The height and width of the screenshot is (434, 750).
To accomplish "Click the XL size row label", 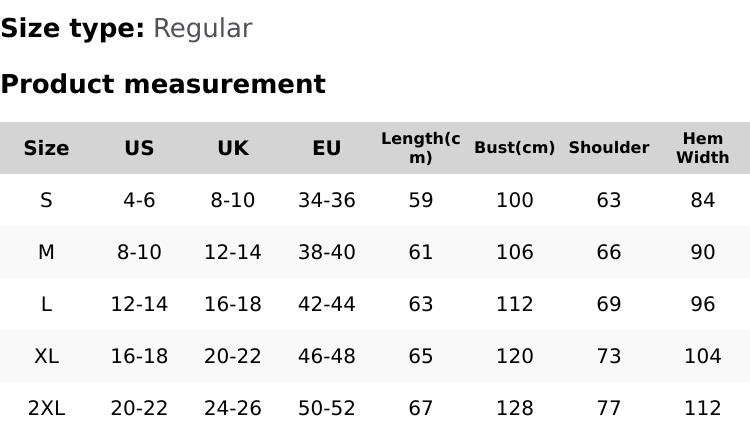I will pyautogui.click(x=46, y=357).
